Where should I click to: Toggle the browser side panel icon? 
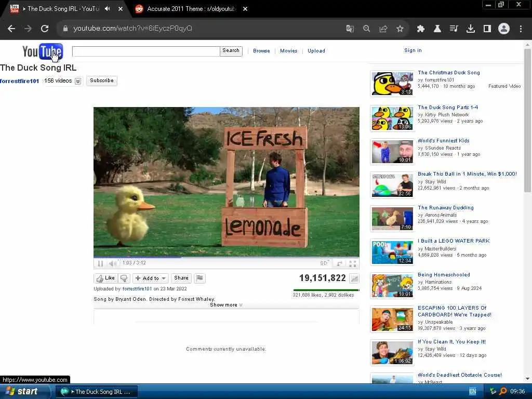(x=487, y=29)
